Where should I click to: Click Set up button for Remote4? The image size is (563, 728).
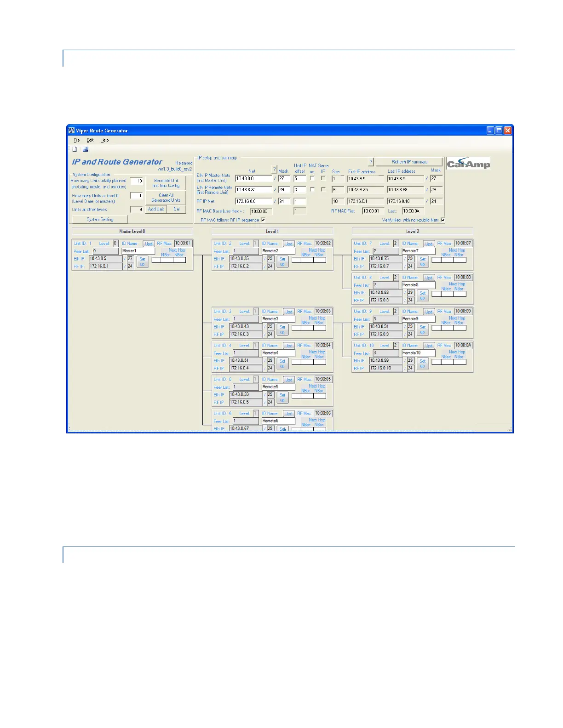[x=282, y=364]
